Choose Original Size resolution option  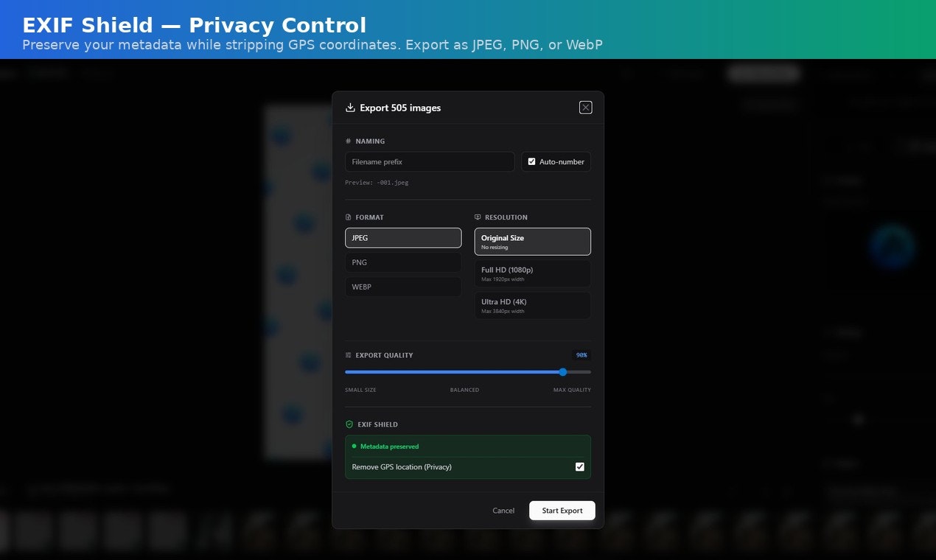[533, 242]
